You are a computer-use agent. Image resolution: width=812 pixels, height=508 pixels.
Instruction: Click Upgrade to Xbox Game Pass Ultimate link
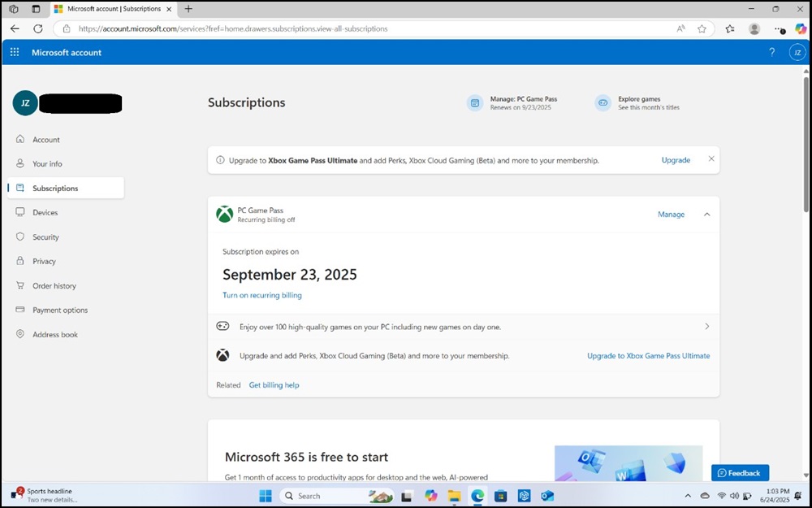point(648,355)
